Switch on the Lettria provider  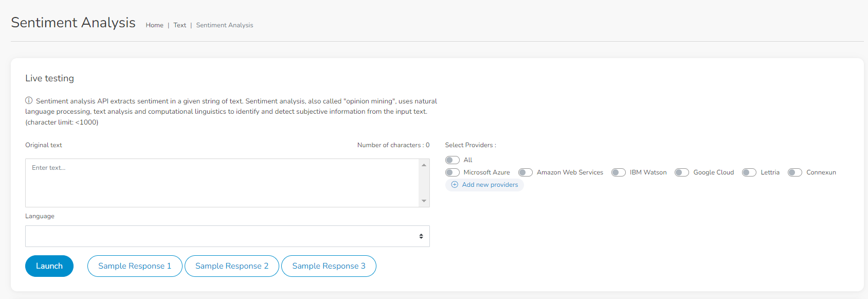coord(749,172)
